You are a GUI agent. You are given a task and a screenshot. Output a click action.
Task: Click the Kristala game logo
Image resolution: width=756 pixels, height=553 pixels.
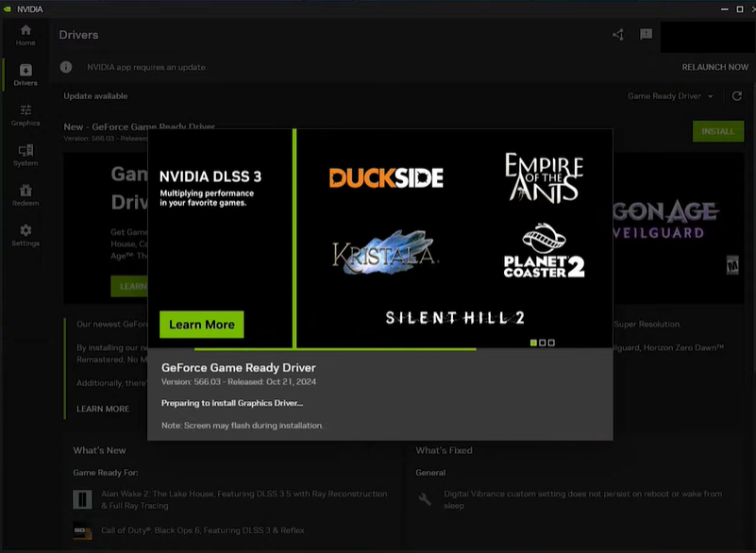[x=386, y=253]
